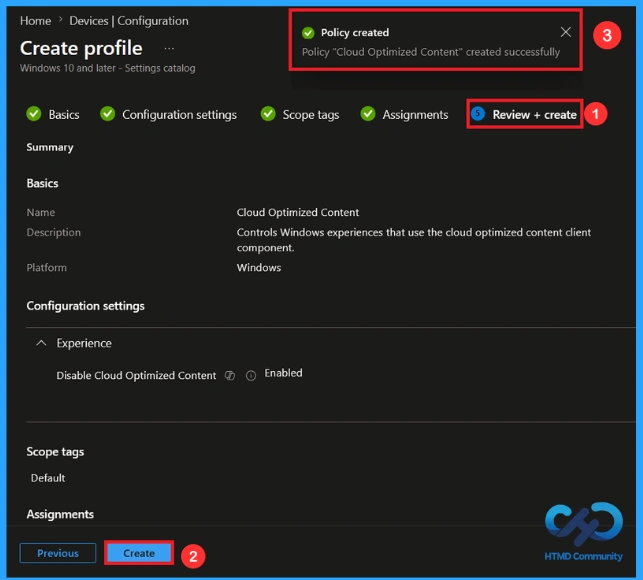
Task: Click the policy name value Cloud Optimized Content
Action: (x=298, y=212)
